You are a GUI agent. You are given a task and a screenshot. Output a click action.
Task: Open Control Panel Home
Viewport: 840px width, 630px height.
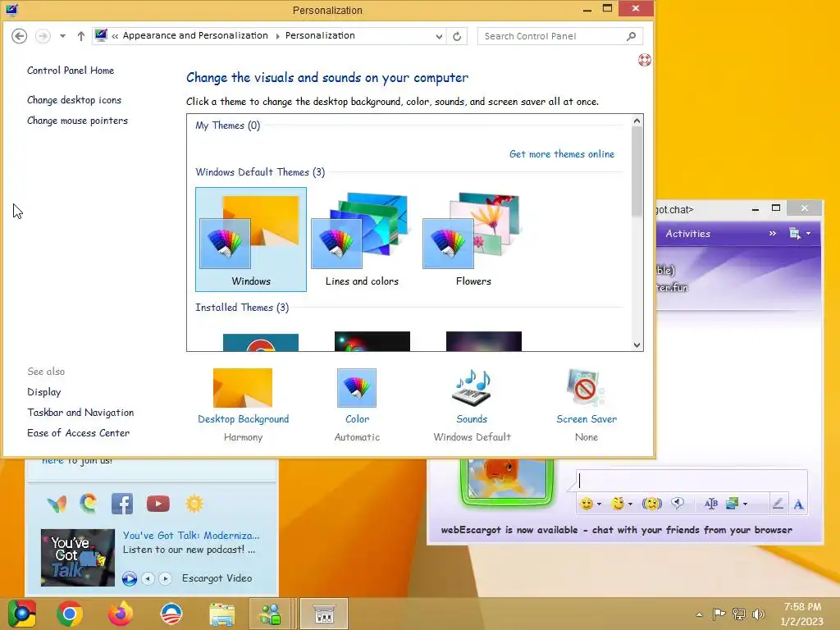point(71,71)
